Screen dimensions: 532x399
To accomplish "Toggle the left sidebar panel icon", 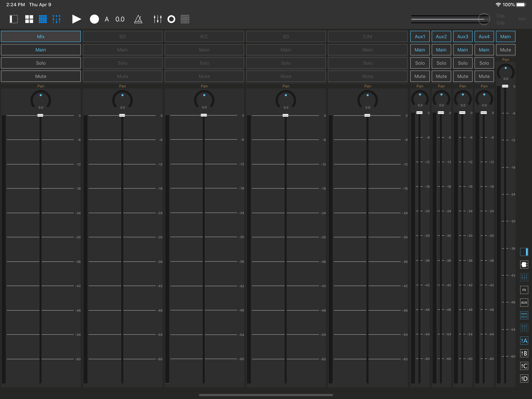I will coord(14,19).
